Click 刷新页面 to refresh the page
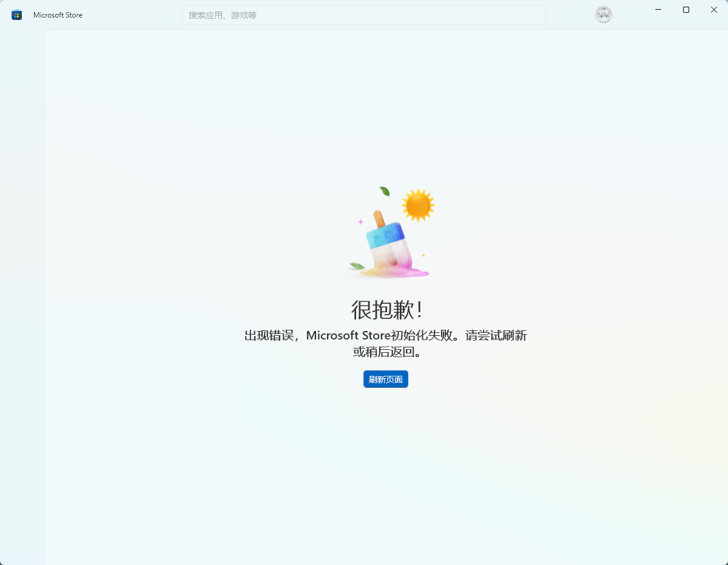Viewport: 728px width, 565px height. 386,379
